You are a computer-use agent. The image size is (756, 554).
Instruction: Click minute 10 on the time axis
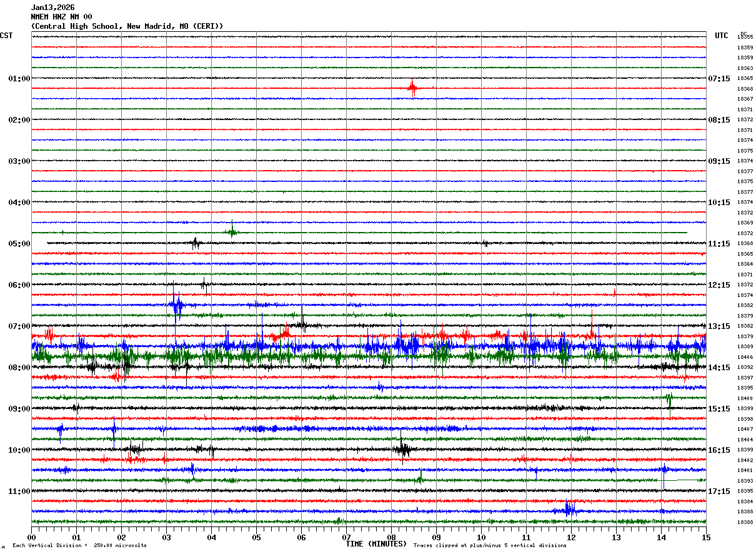point(481,537)
